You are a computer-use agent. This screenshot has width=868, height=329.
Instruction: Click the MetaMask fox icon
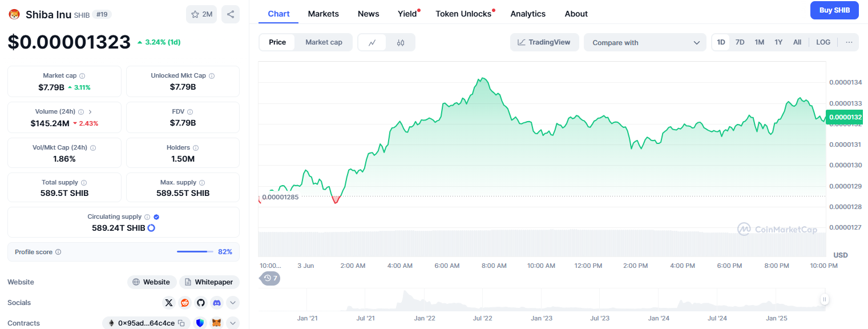(217, 323)
